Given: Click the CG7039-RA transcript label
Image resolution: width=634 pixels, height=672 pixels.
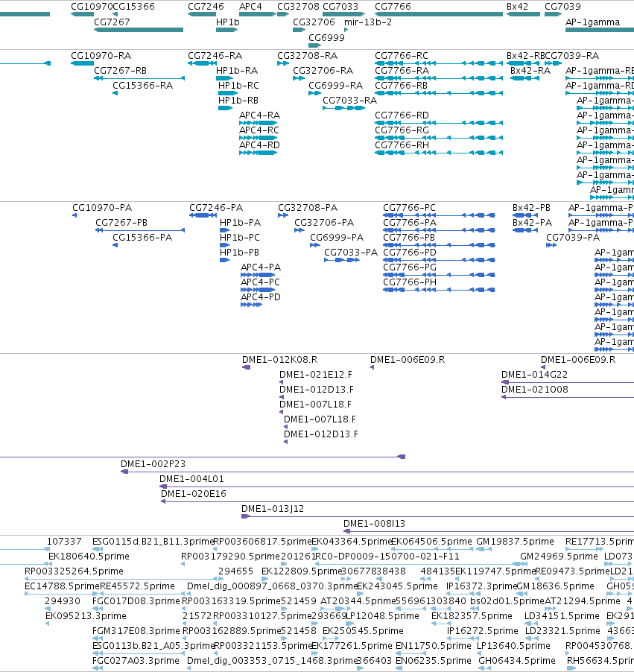Looking at the screenshot, I should [573, 56].
